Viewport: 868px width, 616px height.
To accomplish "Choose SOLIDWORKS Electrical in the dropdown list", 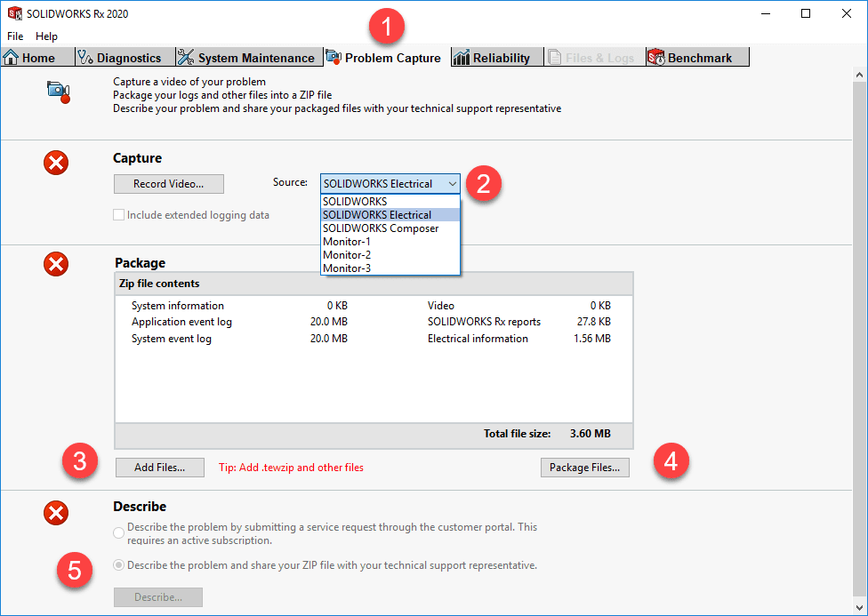I will click(x=390, y=215).
